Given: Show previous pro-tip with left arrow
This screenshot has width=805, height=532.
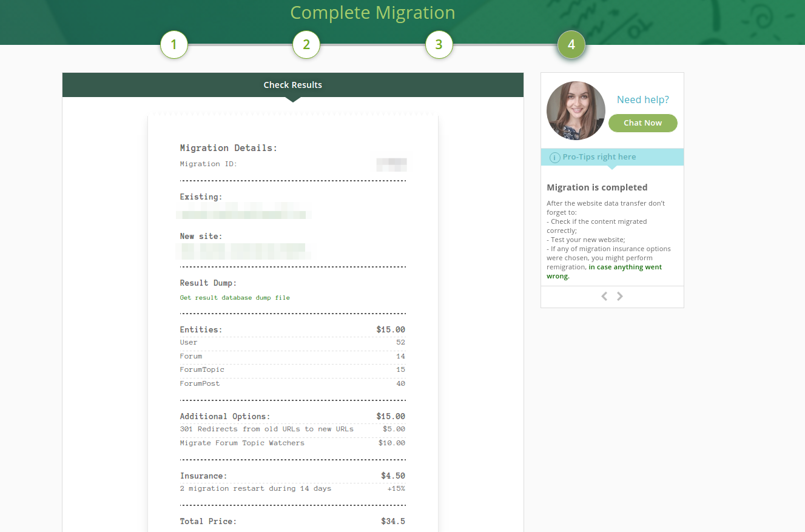Looking at the screenshot, I should click(604, 296).
